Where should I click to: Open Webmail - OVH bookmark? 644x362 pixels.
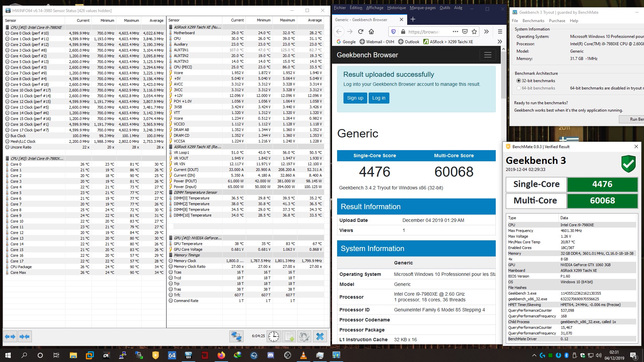click(x=377, y=42)
